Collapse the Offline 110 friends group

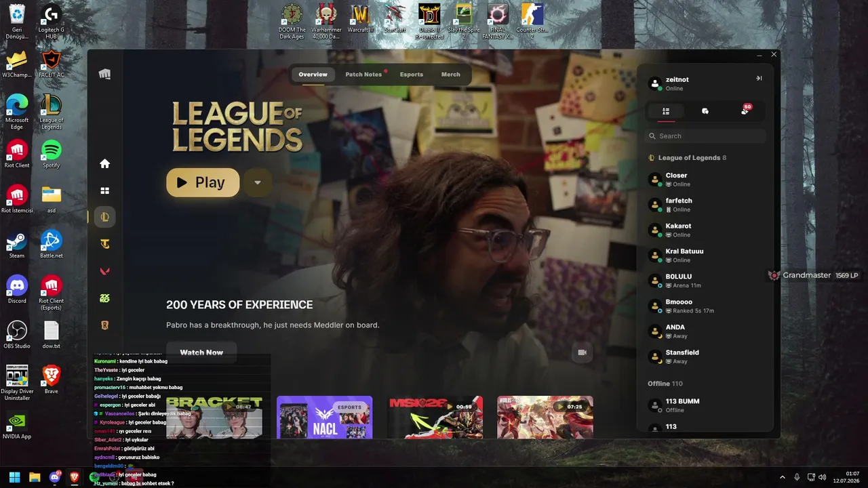665,384
